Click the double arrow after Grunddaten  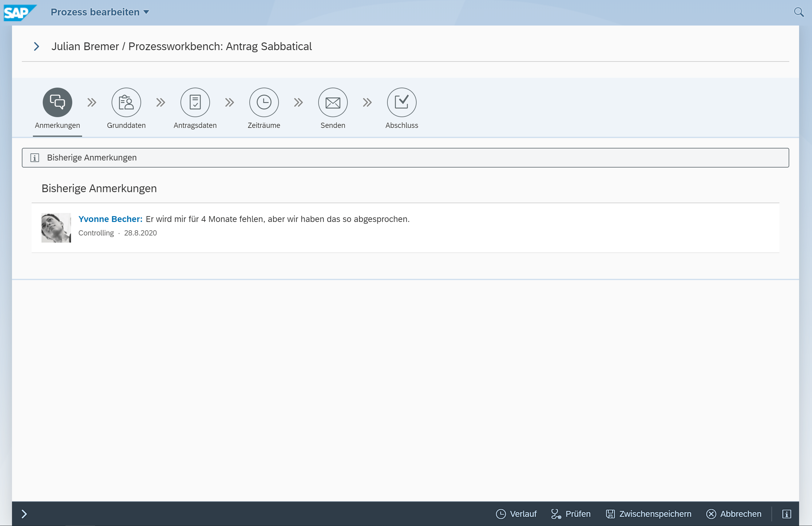click(x=161, y=102)
